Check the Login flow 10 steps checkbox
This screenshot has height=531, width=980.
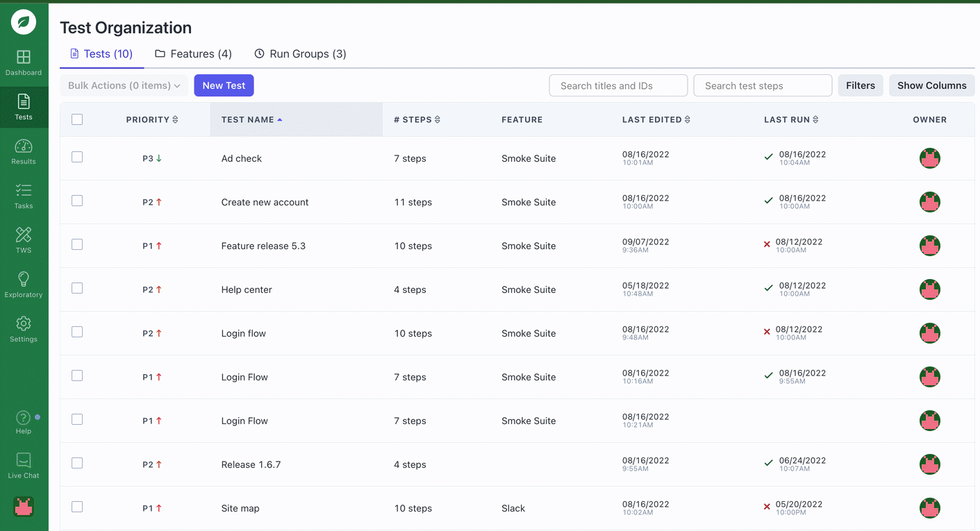click(77, 332)
